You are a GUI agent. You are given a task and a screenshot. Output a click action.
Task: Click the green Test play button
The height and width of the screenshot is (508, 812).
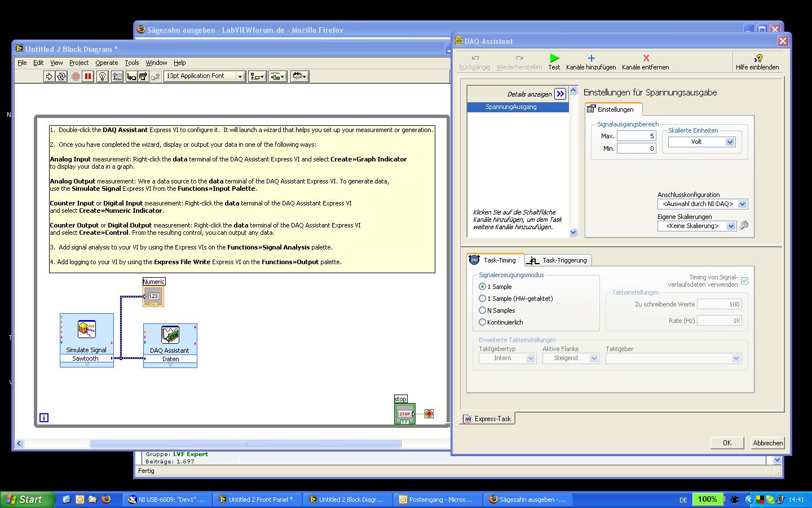pos(554,58)
